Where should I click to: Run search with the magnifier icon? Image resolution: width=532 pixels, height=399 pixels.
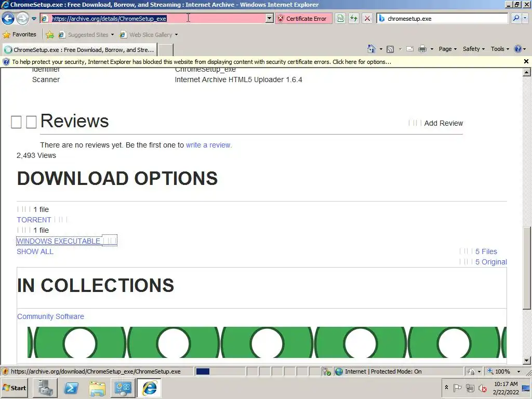[x=516, y=18]
